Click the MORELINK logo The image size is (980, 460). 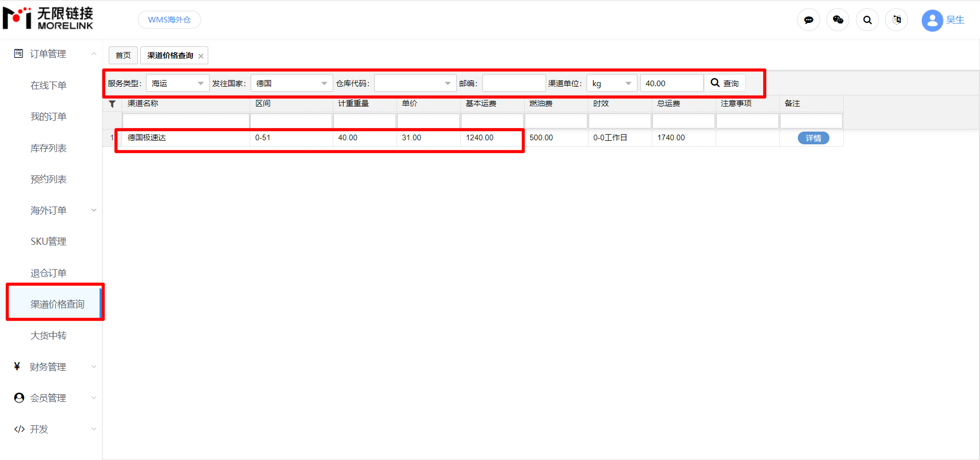point(48,18)
